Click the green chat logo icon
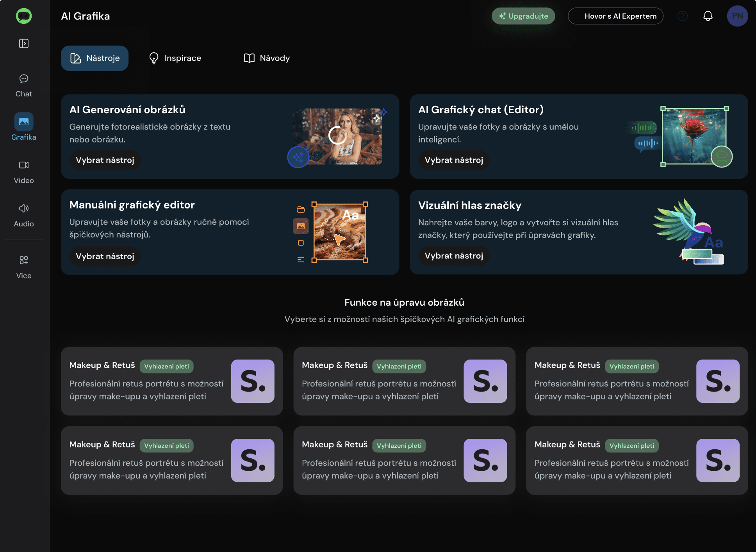756x552 pixels. point(24,16)
